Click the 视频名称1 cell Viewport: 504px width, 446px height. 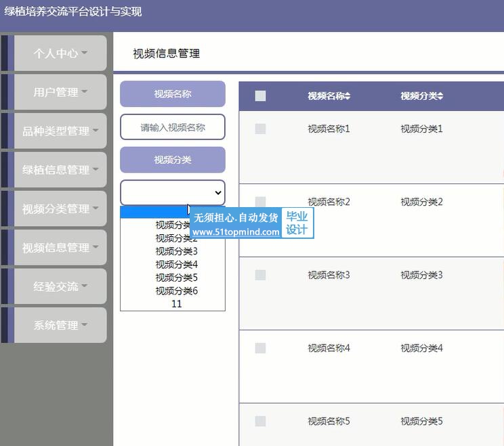coord(329,129)
